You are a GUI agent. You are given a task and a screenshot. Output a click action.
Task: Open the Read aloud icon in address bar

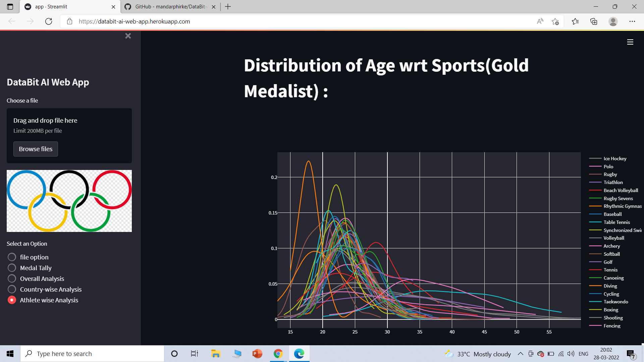(540, 21)
